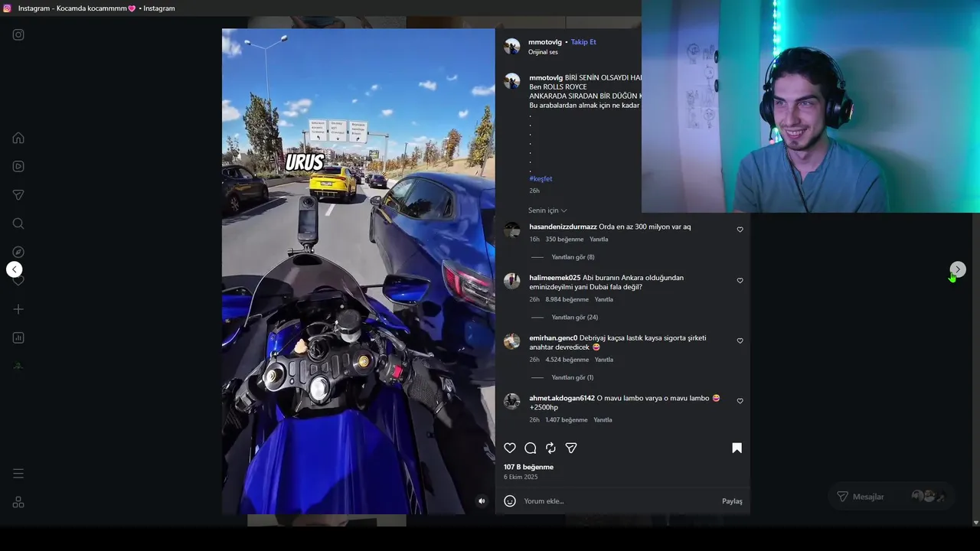Share post via the paper-plane icon under comments
Viewport: 980px width, 551px height.
tap(571, 448)
